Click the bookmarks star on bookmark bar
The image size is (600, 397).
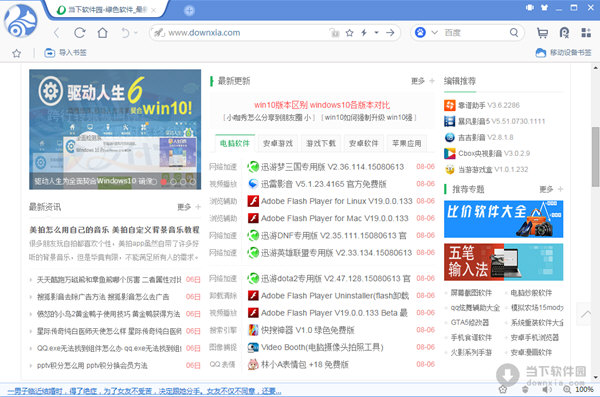[16, 53]
